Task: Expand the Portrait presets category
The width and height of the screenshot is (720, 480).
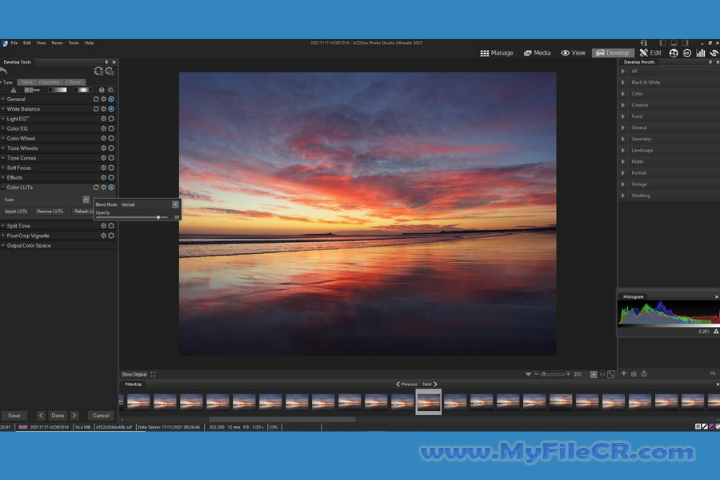Action: coord(623,173)
